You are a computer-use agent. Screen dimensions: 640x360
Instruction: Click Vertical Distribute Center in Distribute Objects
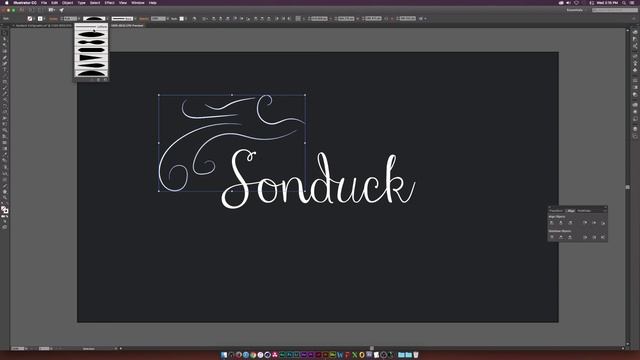point(561,237)
